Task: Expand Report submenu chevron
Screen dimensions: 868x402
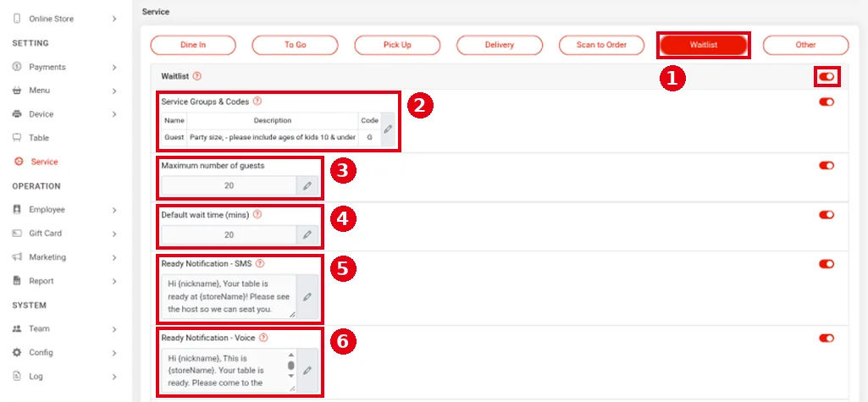Action: click(114, 282)
